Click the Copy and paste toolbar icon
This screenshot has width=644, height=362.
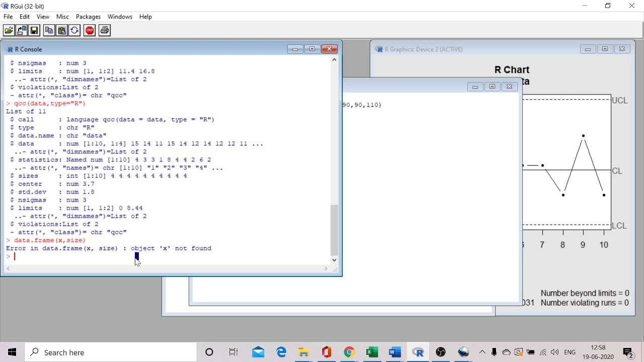(x=74, y=31)
